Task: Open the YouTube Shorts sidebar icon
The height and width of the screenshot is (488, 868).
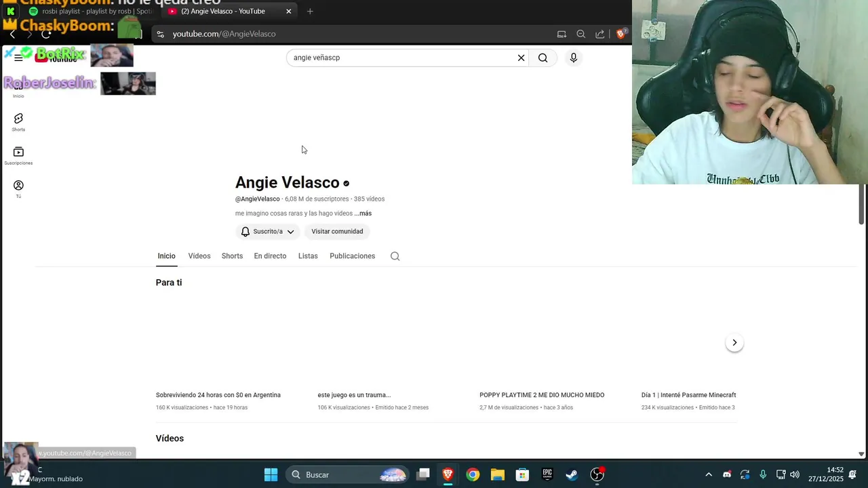Action: (18, 122)
